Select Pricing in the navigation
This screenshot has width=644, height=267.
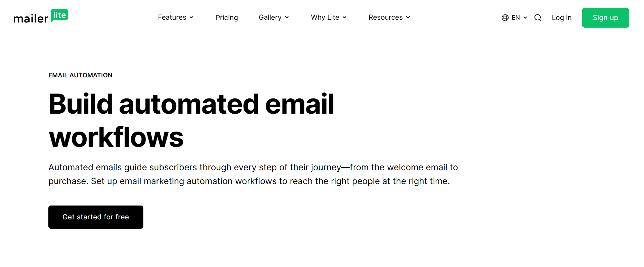click(227, 17)
